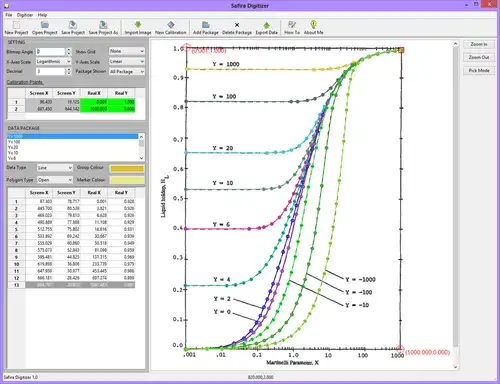Select data table row 1 header
Viewport: 500px width, 384px height.
coord(16,201)
